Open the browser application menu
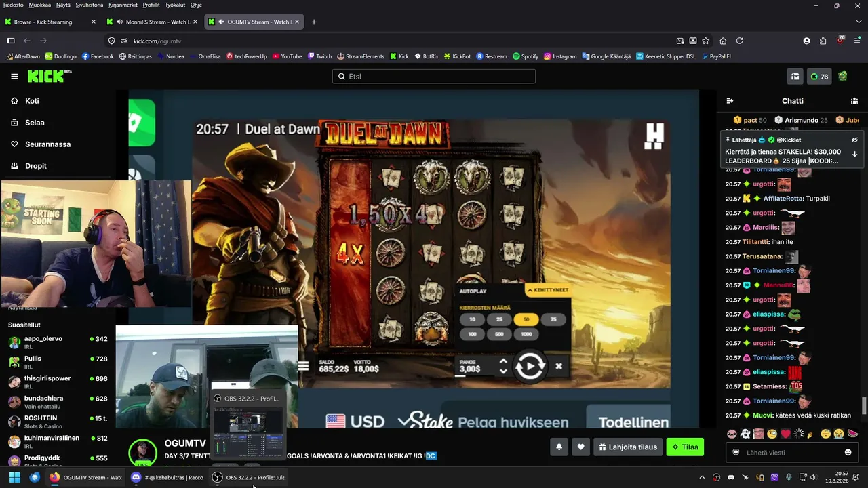This screenshot has height=488, width=868. pos(857,41)
